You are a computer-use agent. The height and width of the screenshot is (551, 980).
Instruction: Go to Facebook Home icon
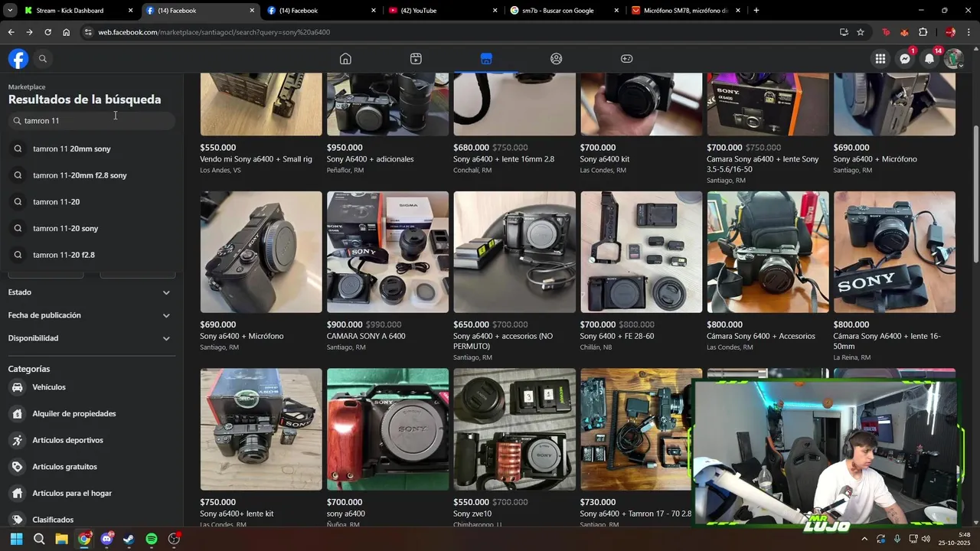click(x=345, y=59)
